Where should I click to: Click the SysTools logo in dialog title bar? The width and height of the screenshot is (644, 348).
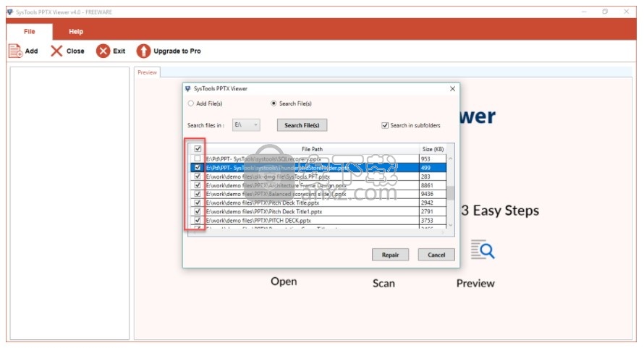pyautogui.click(x=187, y=89)
